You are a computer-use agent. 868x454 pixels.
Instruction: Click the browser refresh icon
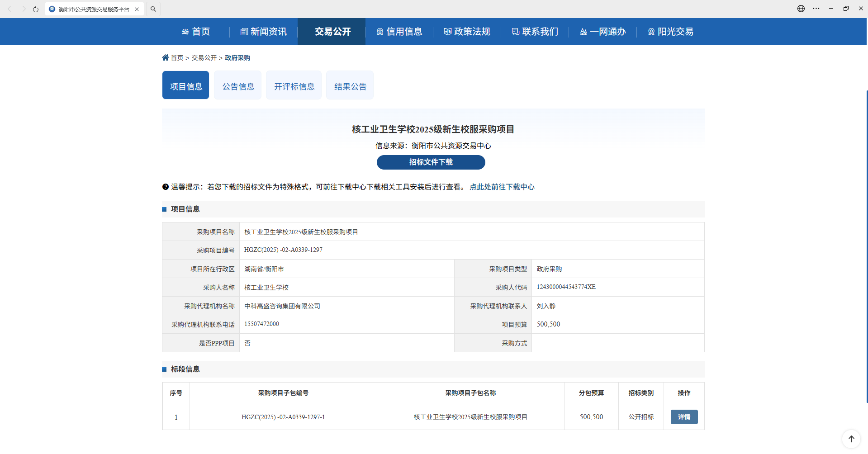(36, 9)
